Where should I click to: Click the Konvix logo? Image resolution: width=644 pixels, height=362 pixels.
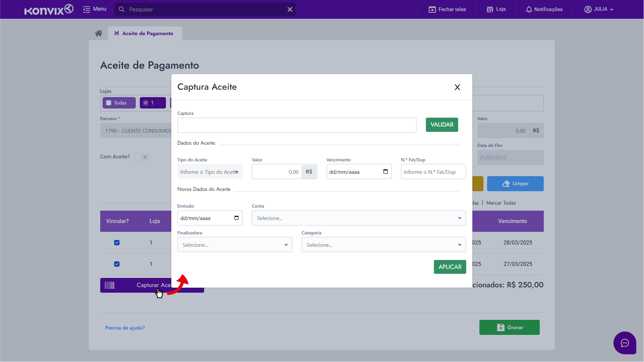click(x=49, y=10)
